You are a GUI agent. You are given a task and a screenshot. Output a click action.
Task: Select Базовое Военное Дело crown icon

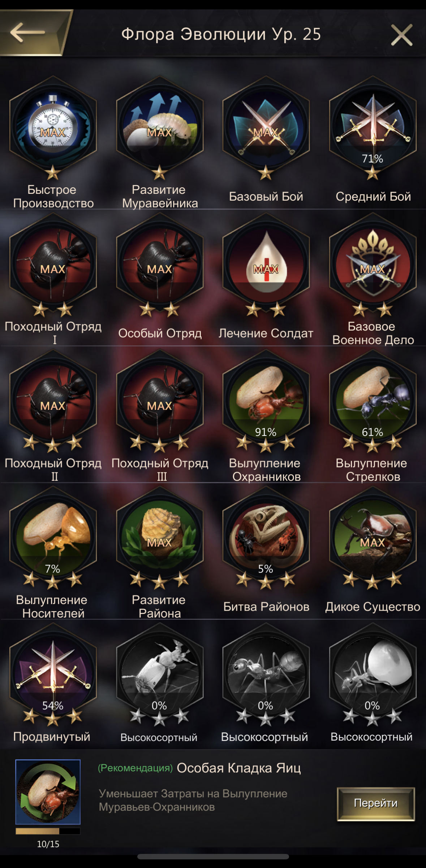373,262
